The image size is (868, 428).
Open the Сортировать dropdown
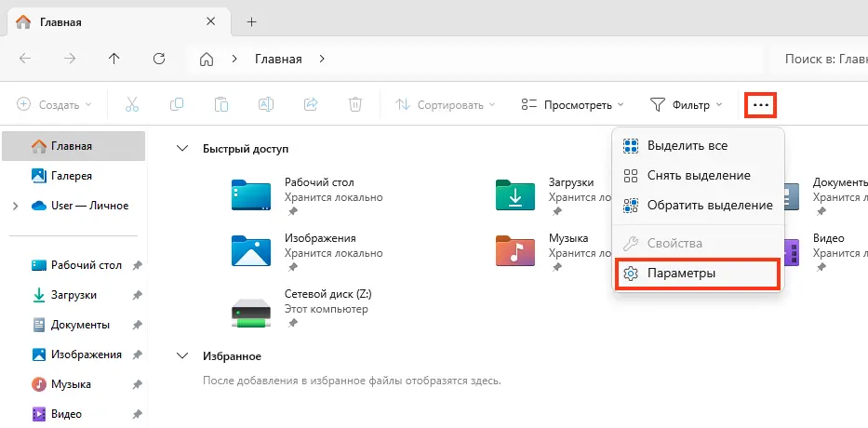click(x=446, y=105)
